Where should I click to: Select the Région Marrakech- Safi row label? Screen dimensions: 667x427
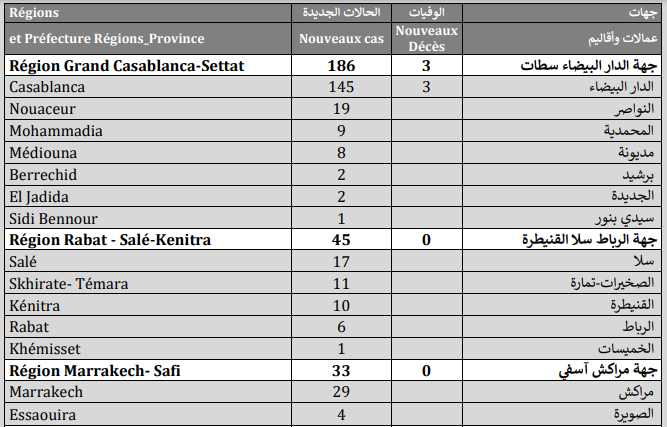click(x=97, y=370)
